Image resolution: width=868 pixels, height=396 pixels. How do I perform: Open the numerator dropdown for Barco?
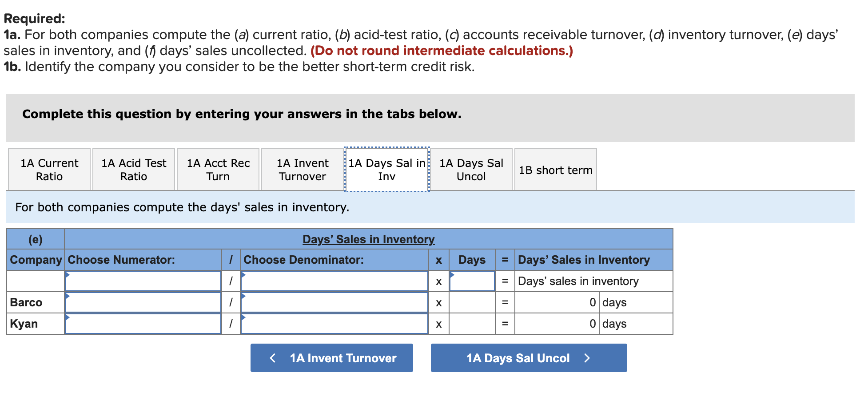pos(143,302)
